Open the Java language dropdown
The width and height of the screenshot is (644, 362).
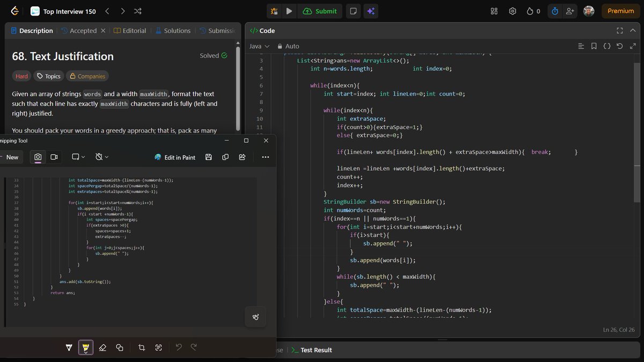259,46
